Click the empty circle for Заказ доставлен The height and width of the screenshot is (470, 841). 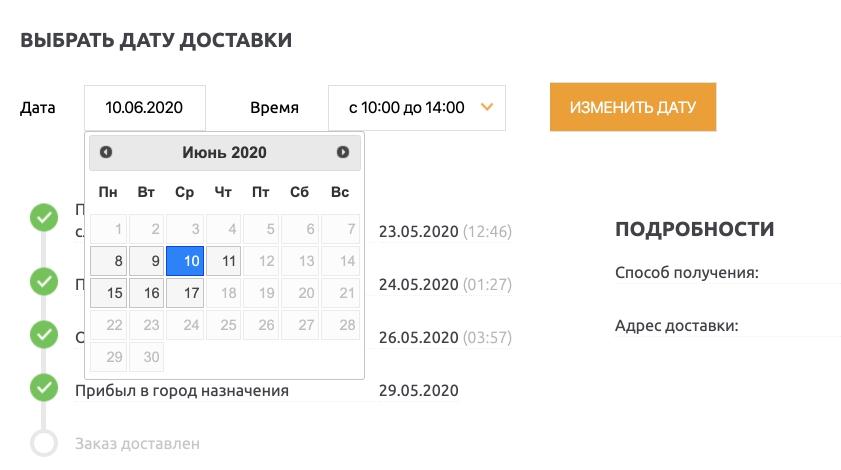[x=43, y=443]
